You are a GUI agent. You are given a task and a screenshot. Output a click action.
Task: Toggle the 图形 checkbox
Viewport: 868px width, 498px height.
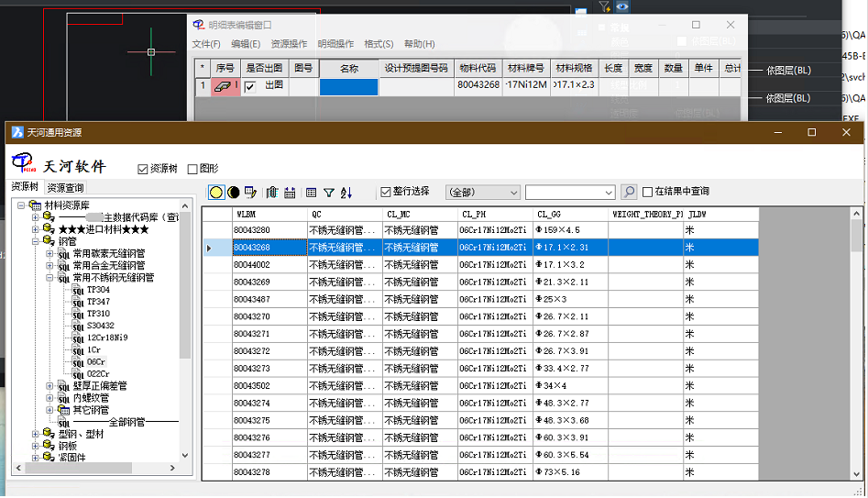(192, 169)
